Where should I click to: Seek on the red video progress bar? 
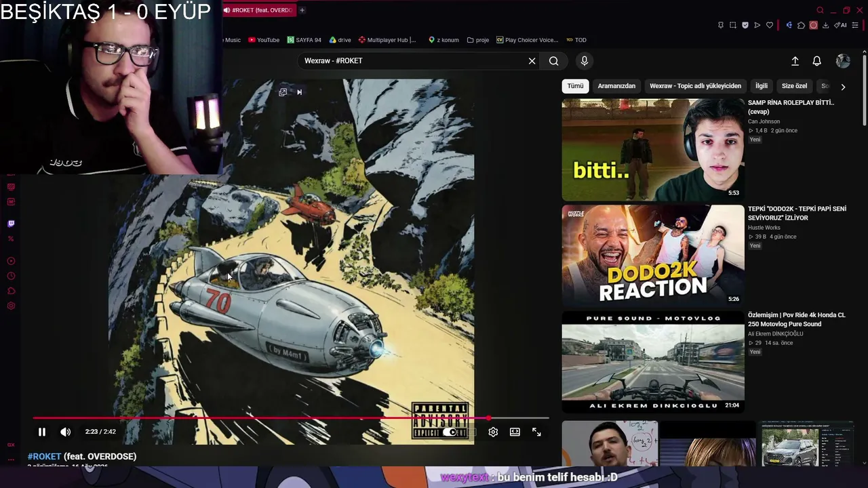291,418
